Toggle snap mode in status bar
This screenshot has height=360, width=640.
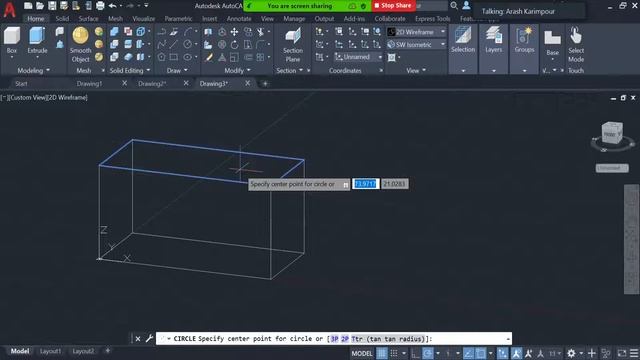[394, 353]
